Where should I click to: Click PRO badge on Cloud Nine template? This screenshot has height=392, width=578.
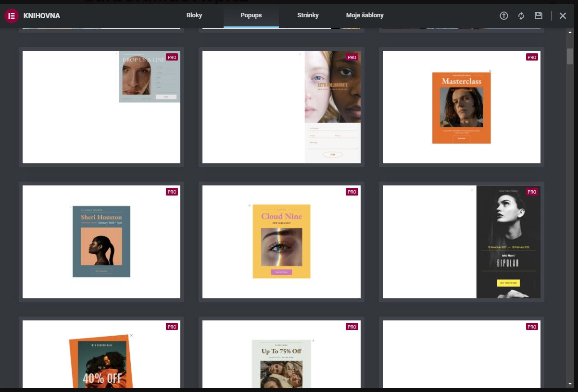coord(352,192)
